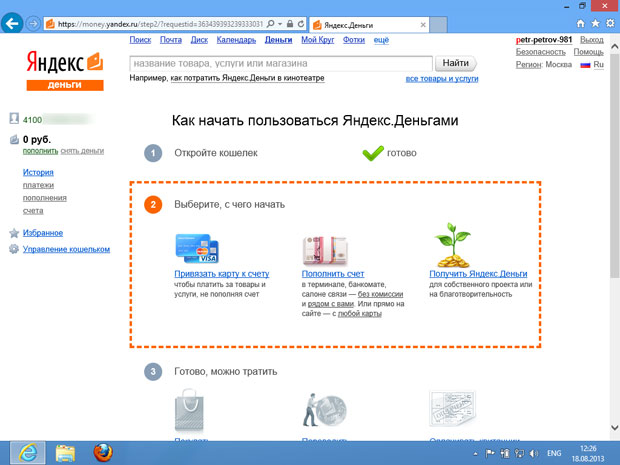620x465 pixels.
Task: Open История in the sidebar
Action: tap(38, 172)
